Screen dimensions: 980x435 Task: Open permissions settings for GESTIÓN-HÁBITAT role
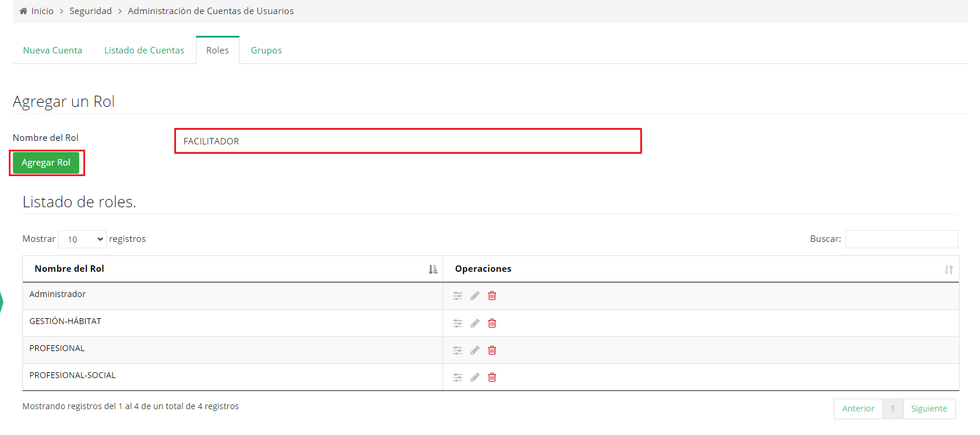[458, 323]
